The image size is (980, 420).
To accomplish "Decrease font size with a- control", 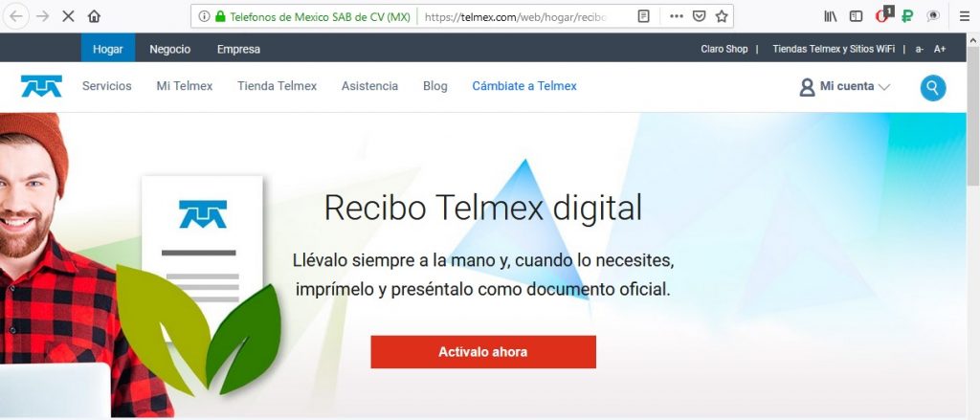I will pyautogui.click(x=920, y=49).
